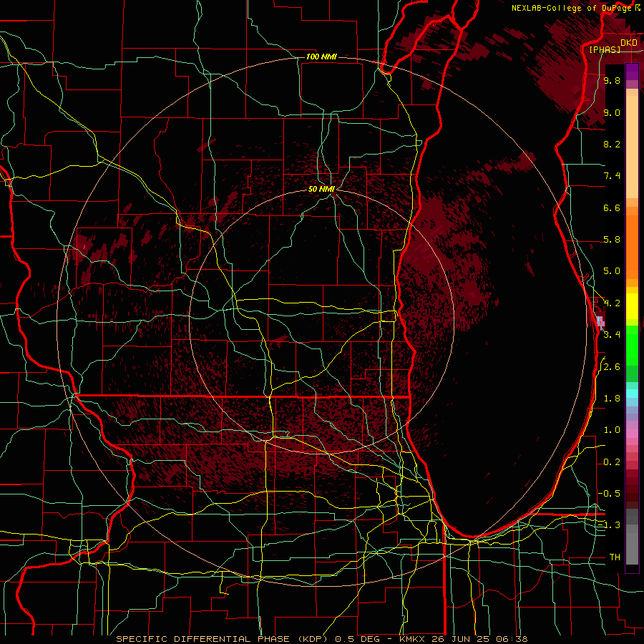Select the cyan segment of the color bar
The image size is (644, 644).
tap(632, 394)
